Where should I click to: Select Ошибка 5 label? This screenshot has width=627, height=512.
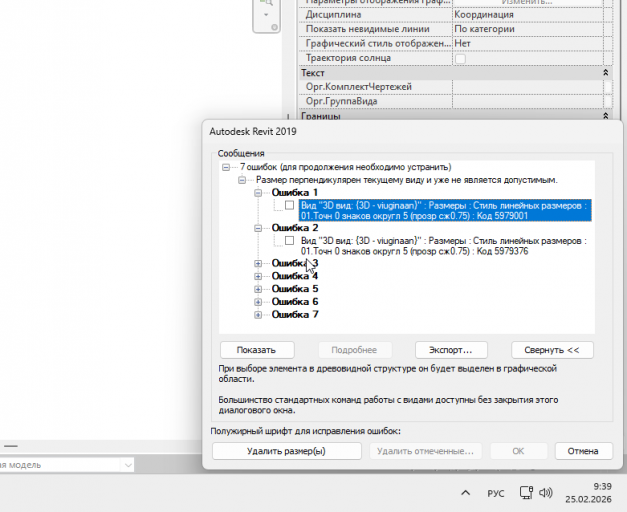295,289
